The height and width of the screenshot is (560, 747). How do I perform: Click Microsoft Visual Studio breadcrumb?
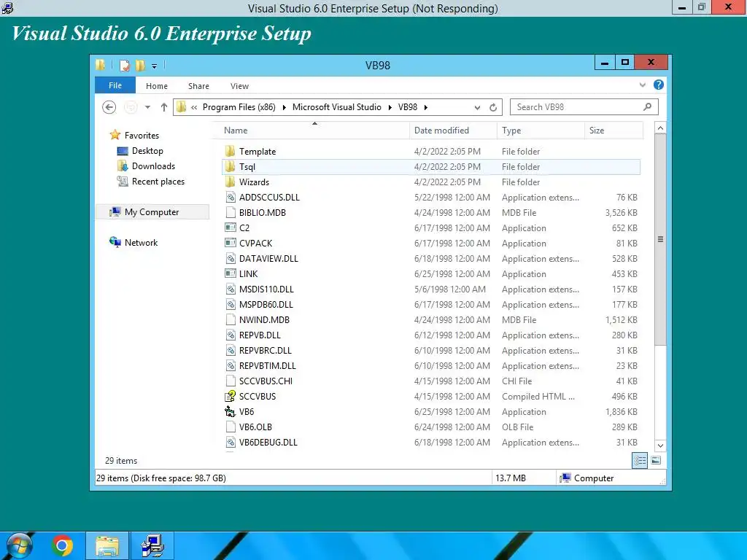click(x=337, y=107)
